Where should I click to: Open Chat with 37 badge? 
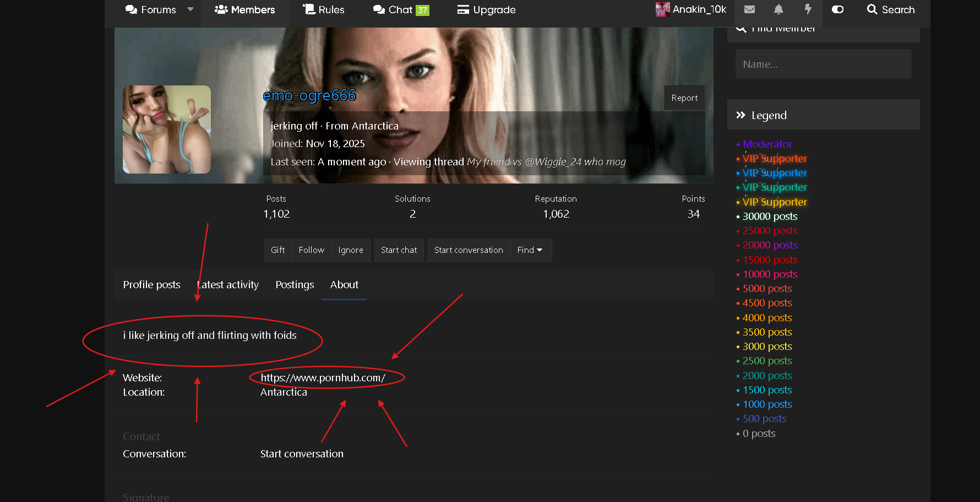pyautogui.click(x=401, y=10)
